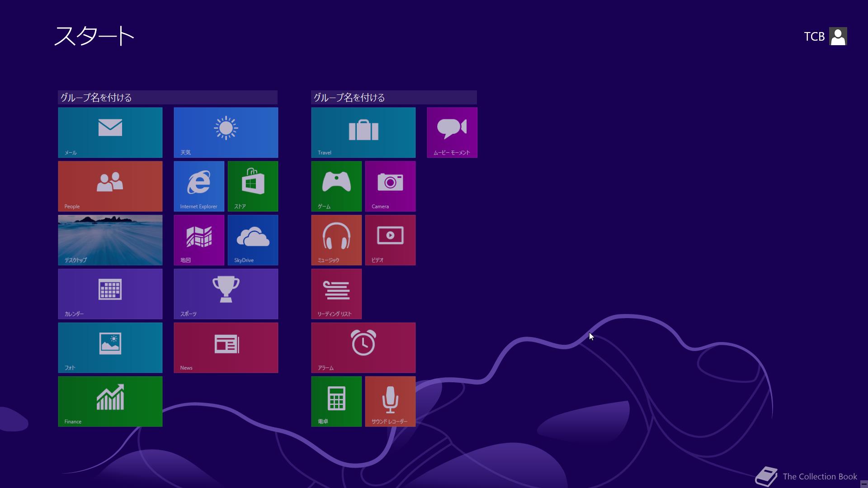Screen dimensions: 868x488
Task: Open the Games (ゲーム) tile
Action: click(336, 186)
